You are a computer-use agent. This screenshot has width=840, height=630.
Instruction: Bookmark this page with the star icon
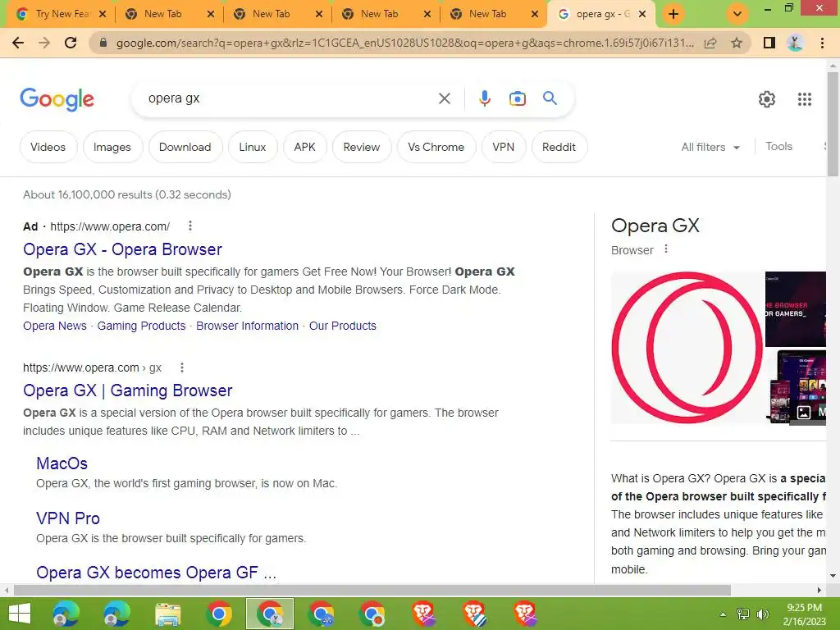pos(737,43)
